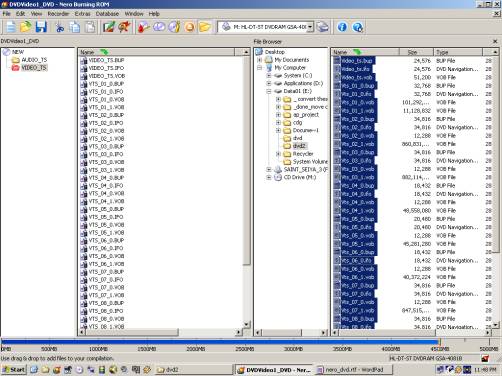Screen dimensions: 502x376
Task: Click the Paste clipboard icon
Action: [90, 27]
